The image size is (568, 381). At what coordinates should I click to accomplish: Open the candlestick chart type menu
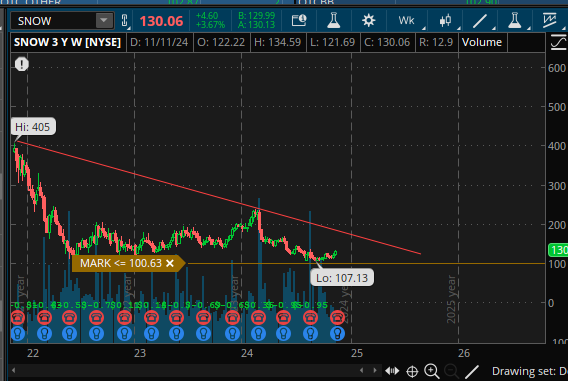pyautogui.click(x=445, y=21)
